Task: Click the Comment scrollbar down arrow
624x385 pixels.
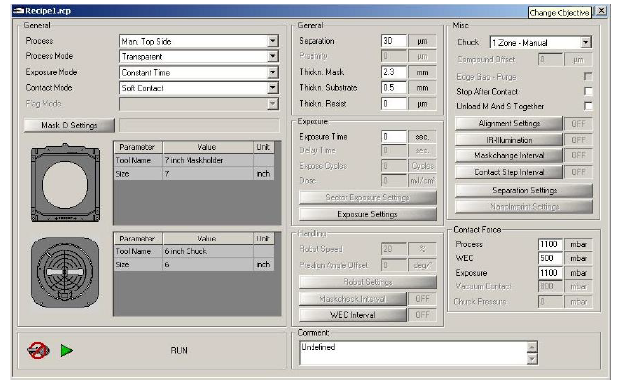Action: (x=532, y=359)
